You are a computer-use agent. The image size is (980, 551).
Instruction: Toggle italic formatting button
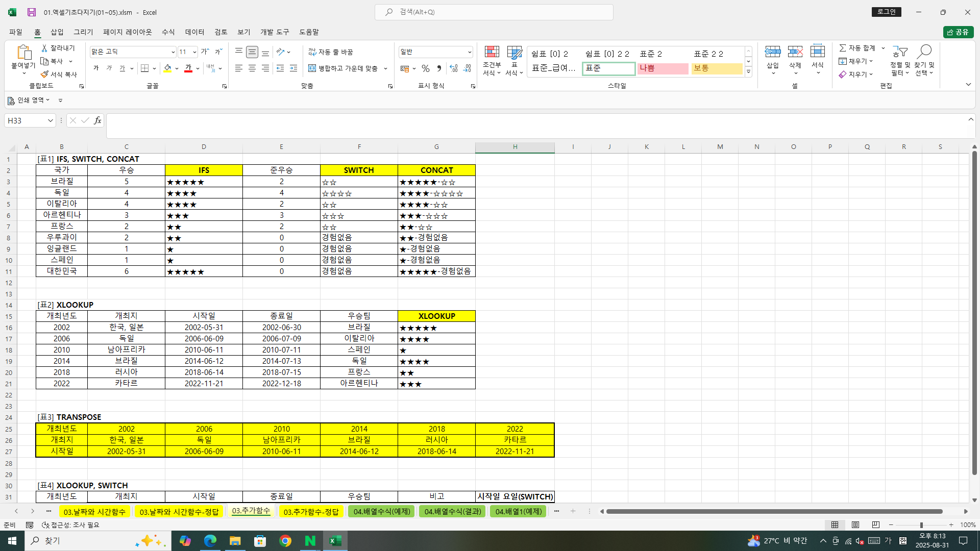pos(109,68)
